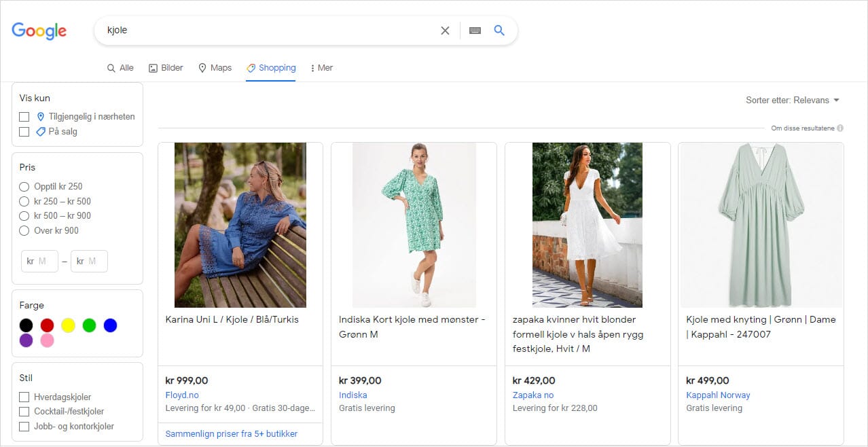Click the minimum price input field

(x=39, y=261)
